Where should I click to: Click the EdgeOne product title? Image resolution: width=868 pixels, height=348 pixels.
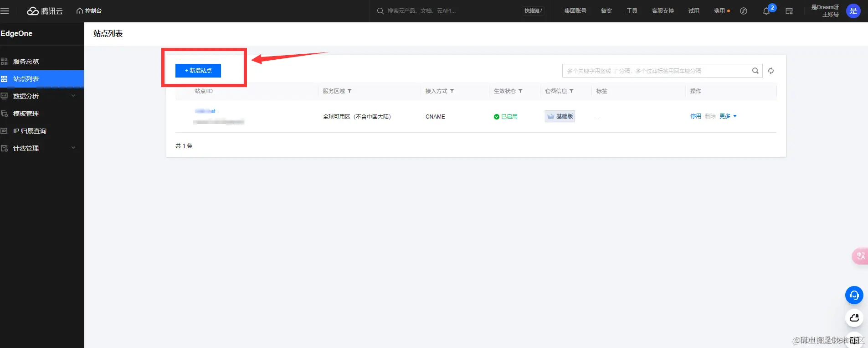pyautogui.click(x=16, y=34)
